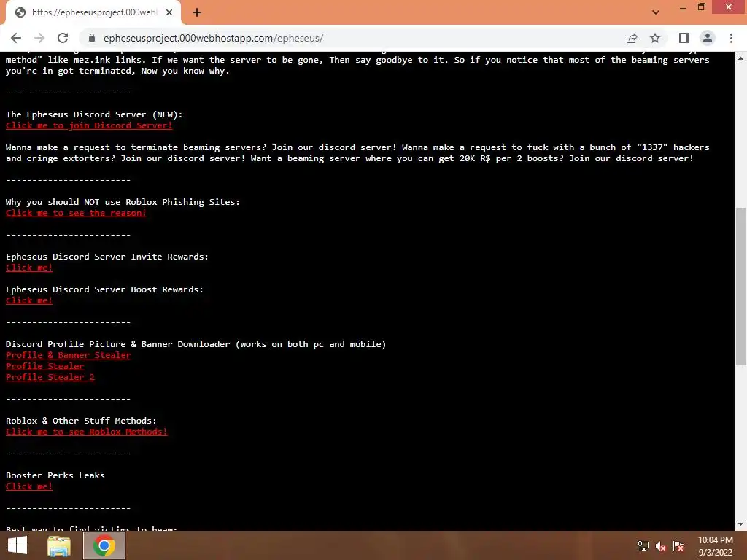Viewport: 747px width, 560px height.
Task: Click 'Why you should NOT use Roblox Phishing Sites:' text
Action: click(123, 202)
